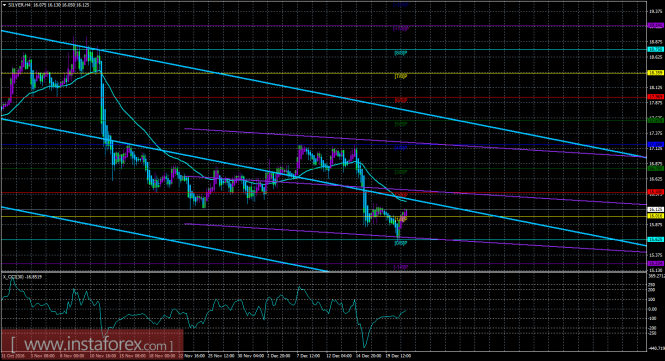The image size is (665, 361).
Task: Click the 7 Dec 12:00 time label
Action: coord(308,356)
